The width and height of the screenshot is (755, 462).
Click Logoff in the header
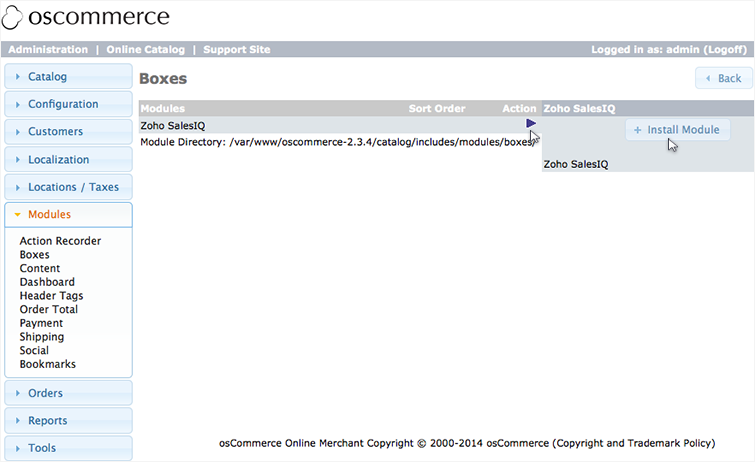(x=725, y=50)
